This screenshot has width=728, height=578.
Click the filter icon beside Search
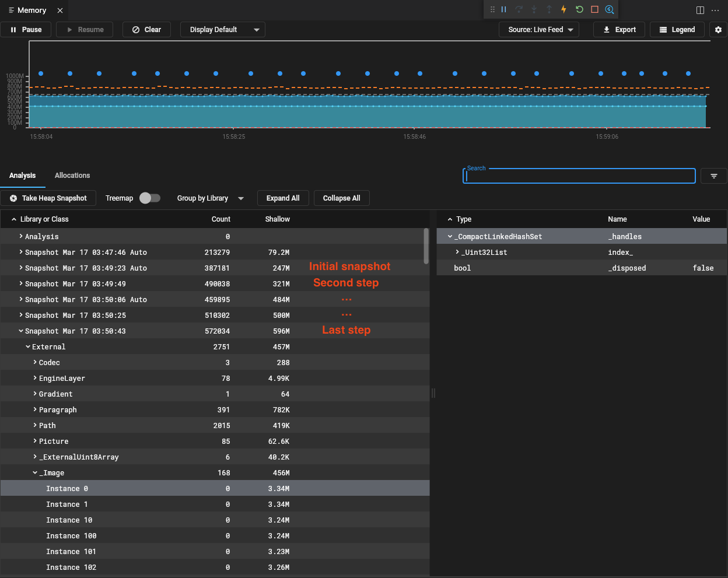pyautogui.click(x=714, y=176)
